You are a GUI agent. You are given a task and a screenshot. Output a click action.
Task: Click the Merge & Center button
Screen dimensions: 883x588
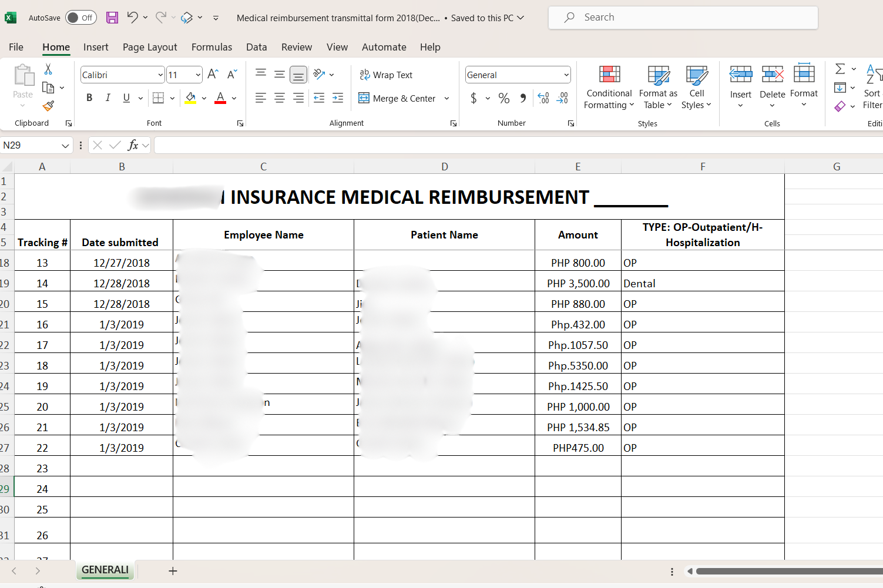[397, 99]
